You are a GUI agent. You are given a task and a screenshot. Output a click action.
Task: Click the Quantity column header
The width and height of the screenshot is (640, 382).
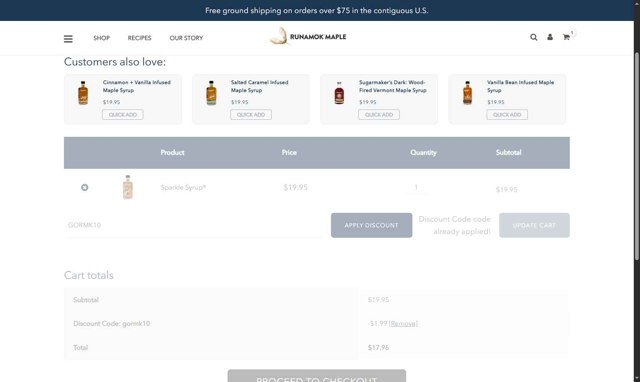coord(423,152)
